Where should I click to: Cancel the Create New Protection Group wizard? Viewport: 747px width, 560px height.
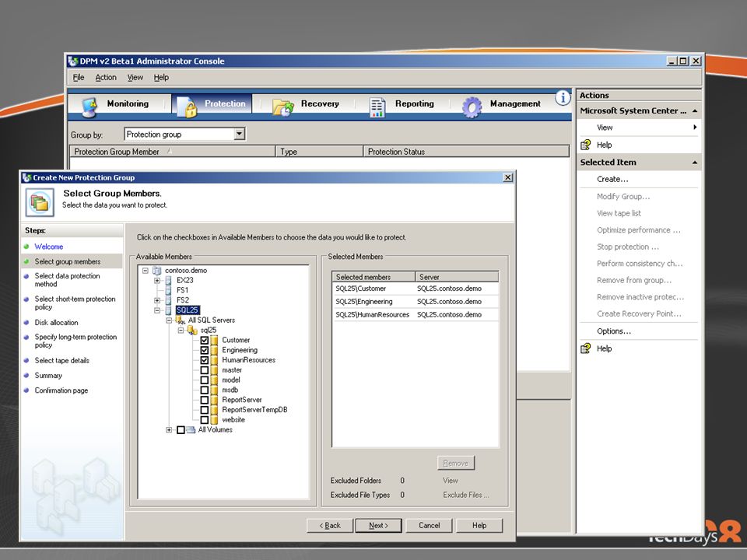point(430,526)
